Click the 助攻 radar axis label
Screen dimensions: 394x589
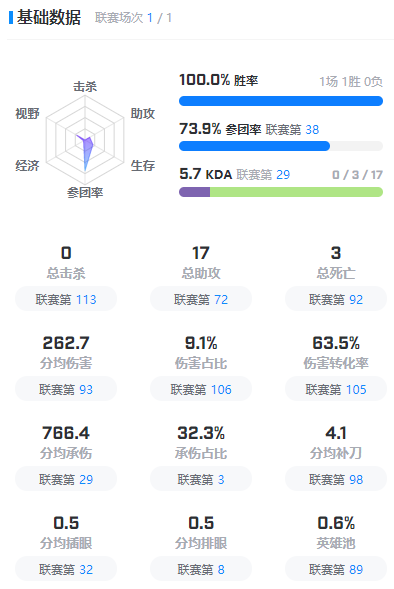[x=143, y=113]
